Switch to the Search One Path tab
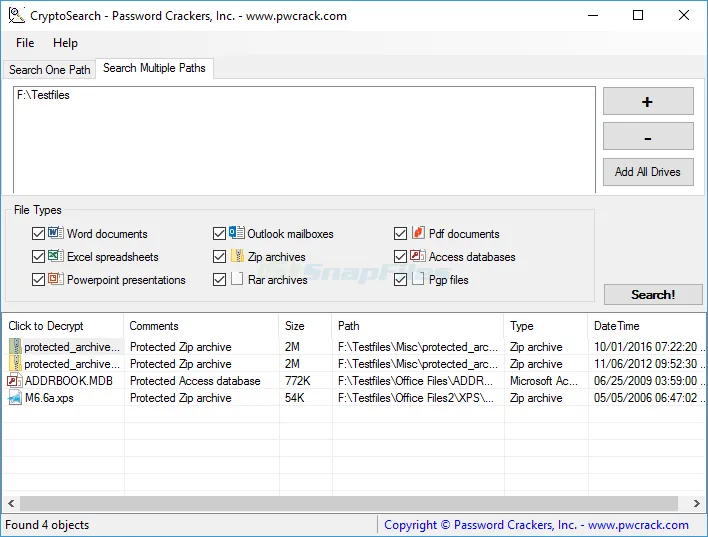 pos(50,70)
